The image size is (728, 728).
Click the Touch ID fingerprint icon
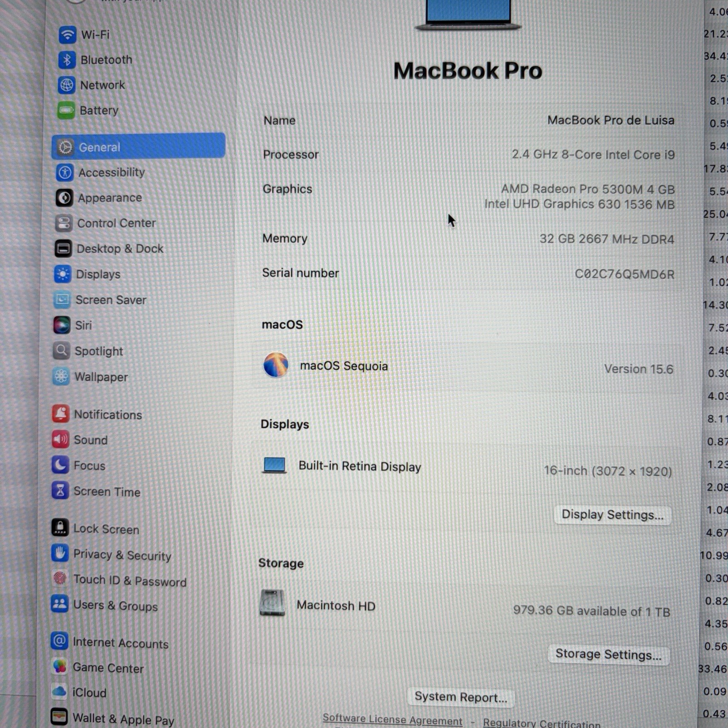[x=60, y=579]
